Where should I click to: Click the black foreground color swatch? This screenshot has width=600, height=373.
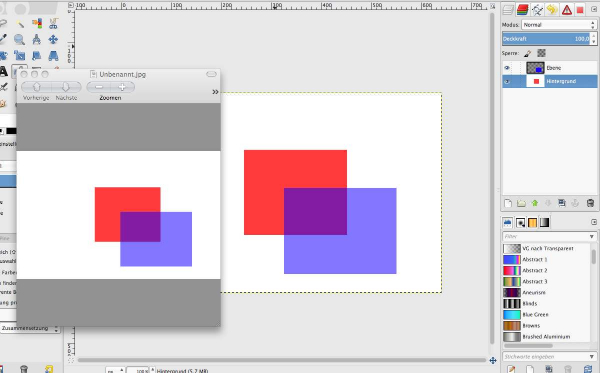[x=11, y=131]
